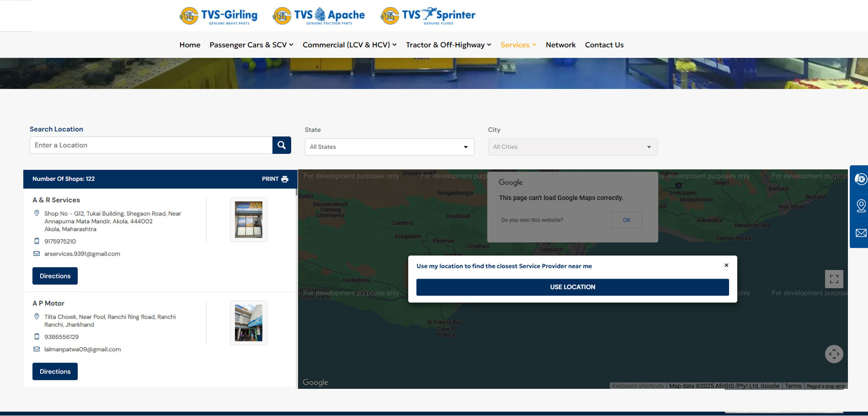Click phone number 9175975210
Image resolution: width=868 pixels, height=416 pixels.
60,241
